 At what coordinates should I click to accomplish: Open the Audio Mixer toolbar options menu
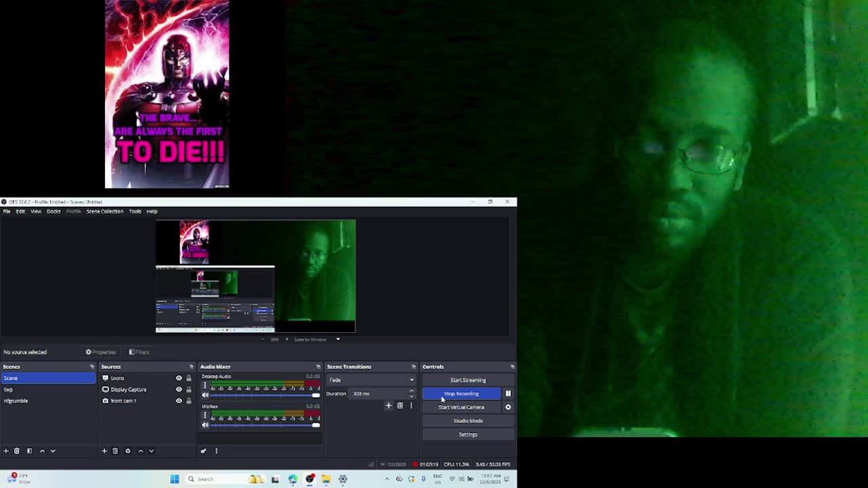[216, 451]
